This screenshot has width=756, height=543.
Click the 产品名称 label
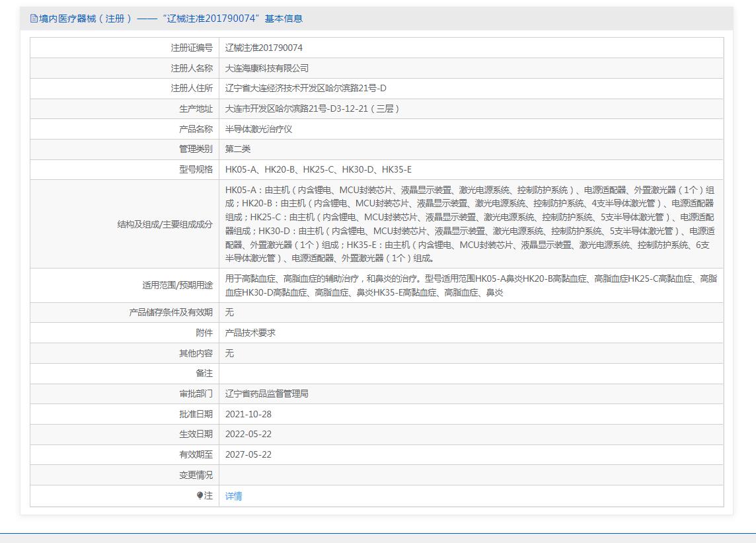click(x=196, y=129)
